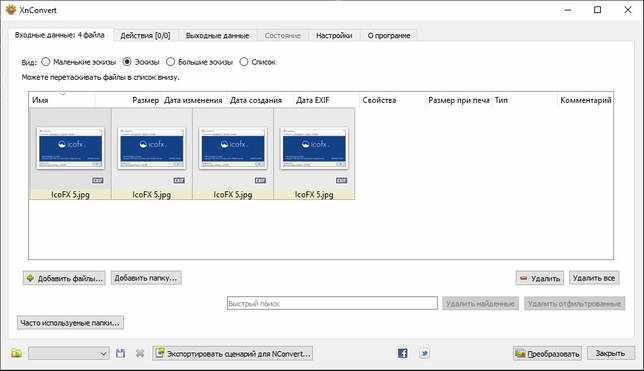Sort by the "Комментарий" column header
Screen dimensions: 644x371
(x=586, y=100)
